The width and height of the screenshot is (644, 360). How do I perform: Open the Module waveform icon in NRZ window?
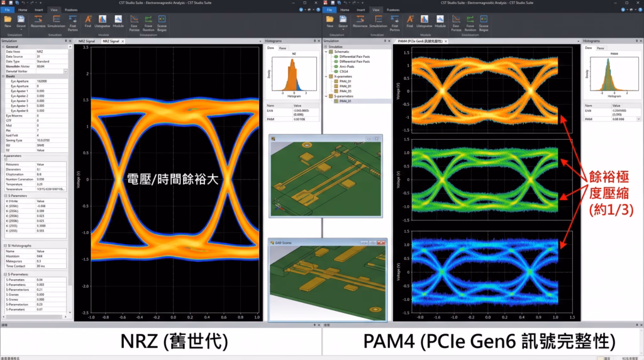tap(118, 20)
